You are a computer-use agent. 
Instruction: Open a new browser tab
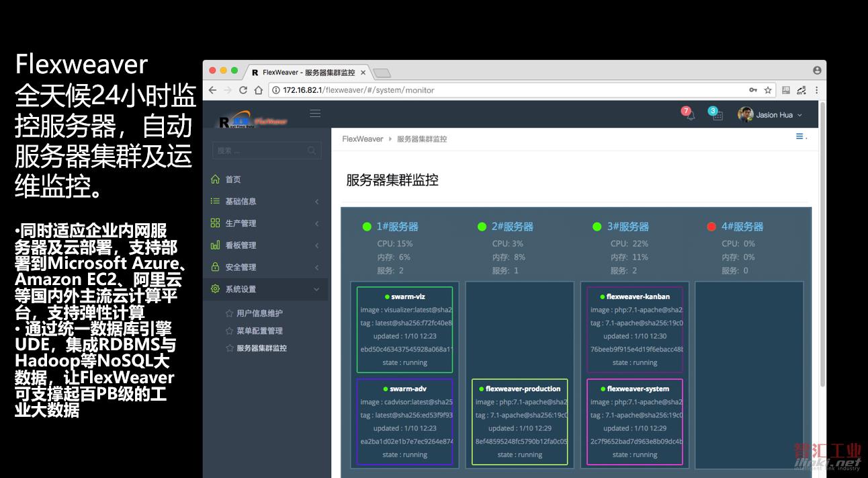382,73
